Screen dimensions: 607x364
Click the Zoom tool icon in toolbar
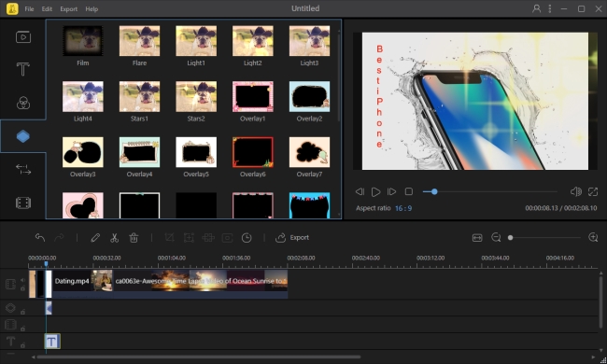point(189,237)
